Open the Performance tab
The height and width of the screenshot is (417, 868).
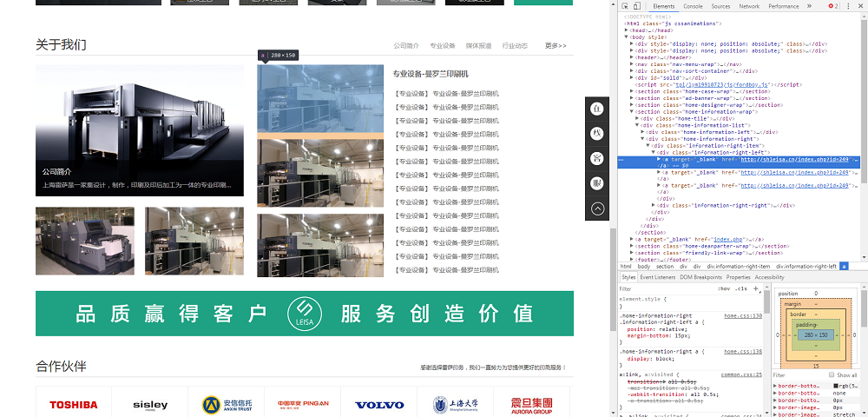[783, 6]
